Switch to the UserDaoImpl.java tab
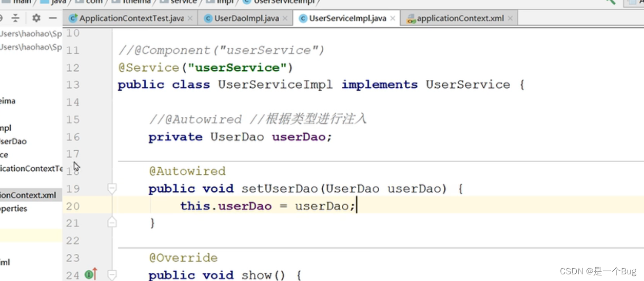Viewport: 644px width, 281px height. coord(246,18)
